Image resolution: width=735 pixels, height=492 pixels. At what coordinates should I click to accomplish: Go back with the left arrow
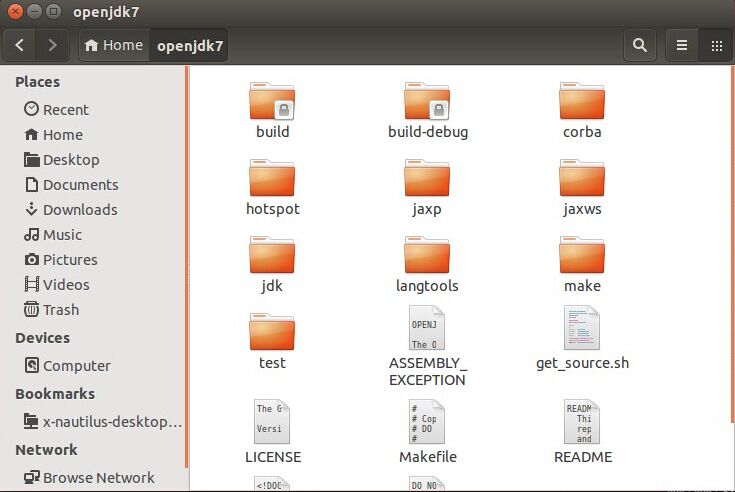tap(22, 45)
